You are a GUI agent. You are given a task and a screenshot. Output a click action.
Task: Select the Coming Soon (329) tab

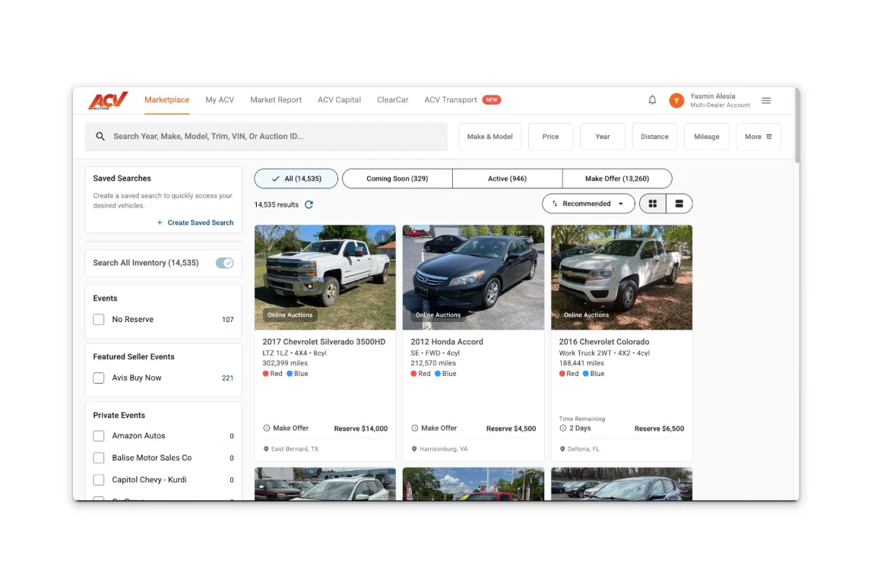[397, 179]
